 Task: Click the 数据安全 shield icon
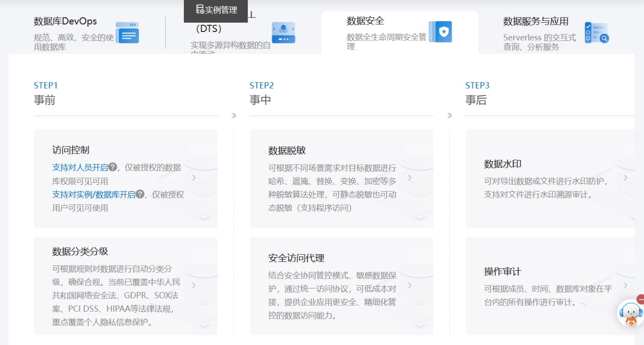click(x=440, y=32)
